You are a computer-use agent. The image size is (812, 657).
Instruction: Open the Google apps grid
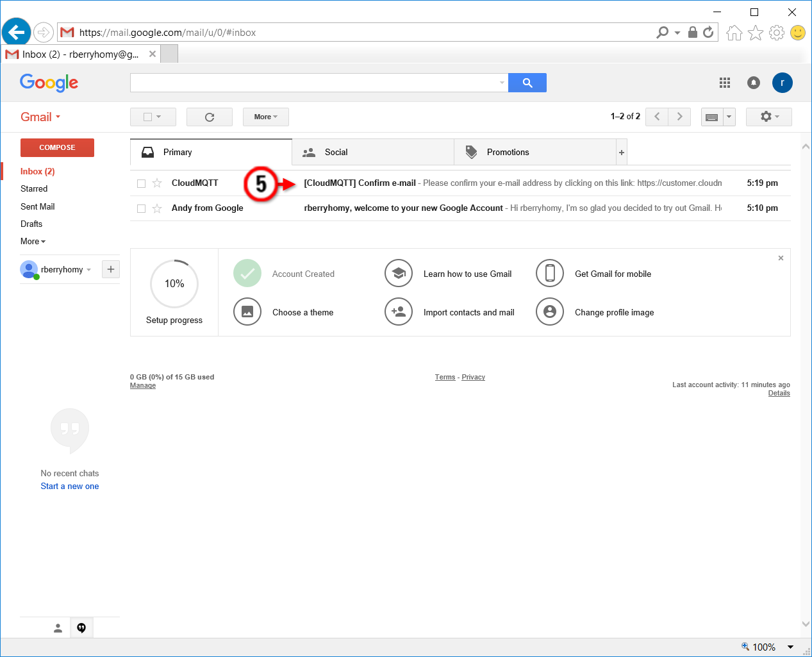coord(725,83)
